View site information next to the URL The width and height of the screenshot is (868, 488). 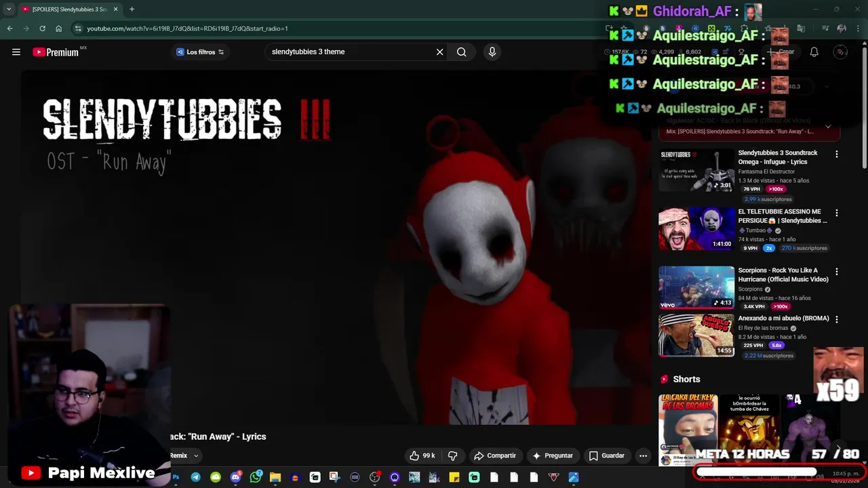click(x=78, y=28)
